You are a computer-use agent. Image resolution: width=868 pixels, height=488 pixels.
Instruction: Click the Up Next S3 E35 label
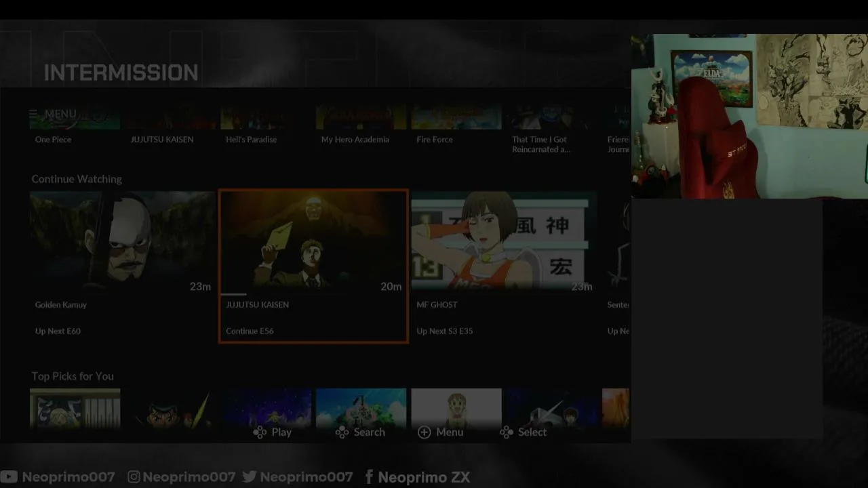(445, 331)
